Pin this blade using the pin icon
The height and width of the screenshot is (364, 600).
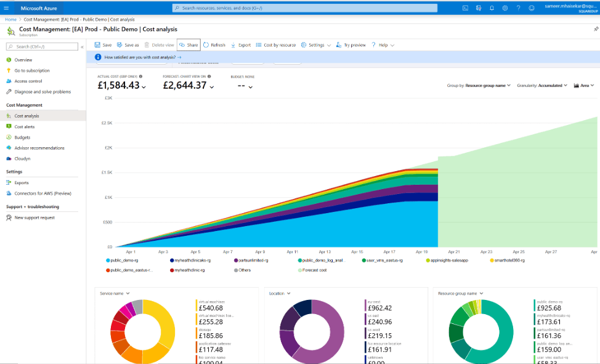click(x=596, y=29)
